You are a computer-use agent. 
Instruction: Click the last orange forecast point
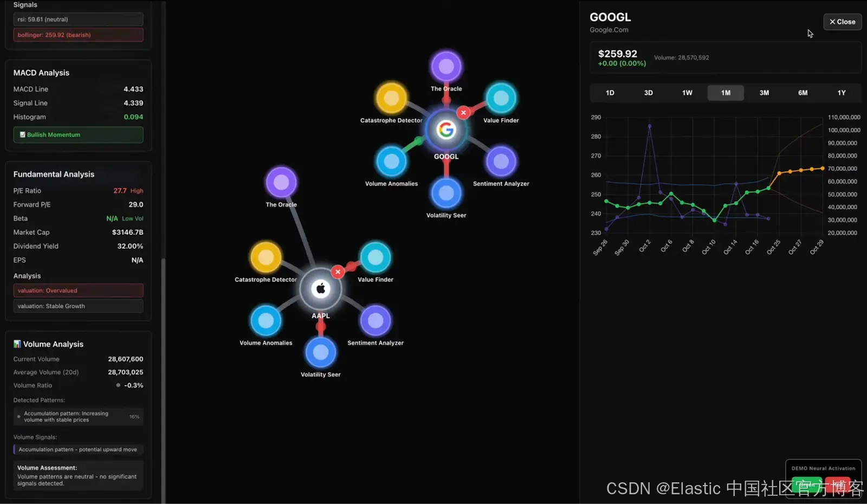click(822, 168)
